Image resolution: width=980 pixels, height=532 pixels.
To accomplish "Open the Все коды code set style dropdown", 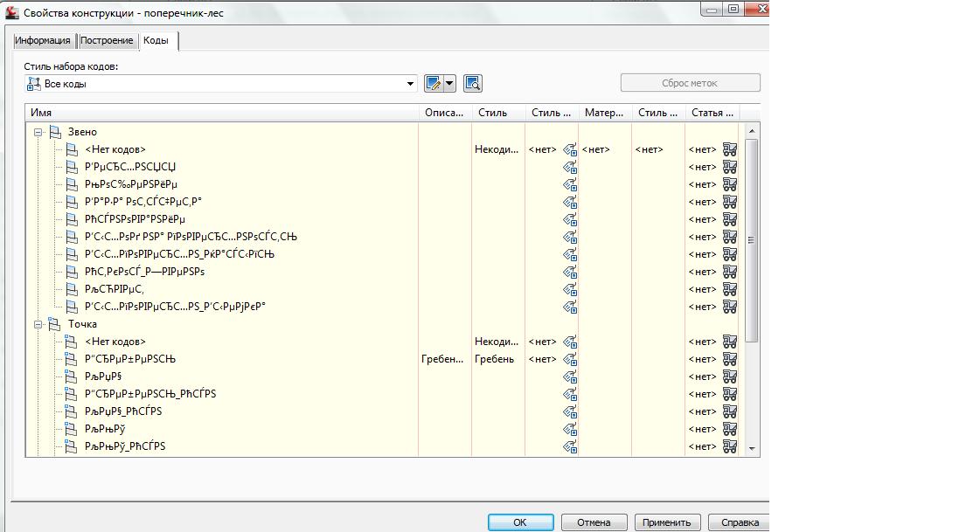I will 221,84.
